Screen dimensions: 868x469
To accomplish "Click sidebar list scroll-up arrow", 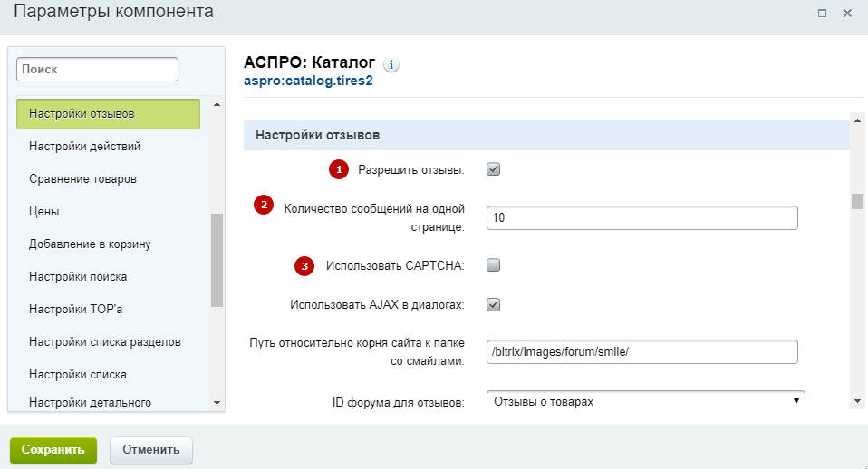I will [217, 104].
